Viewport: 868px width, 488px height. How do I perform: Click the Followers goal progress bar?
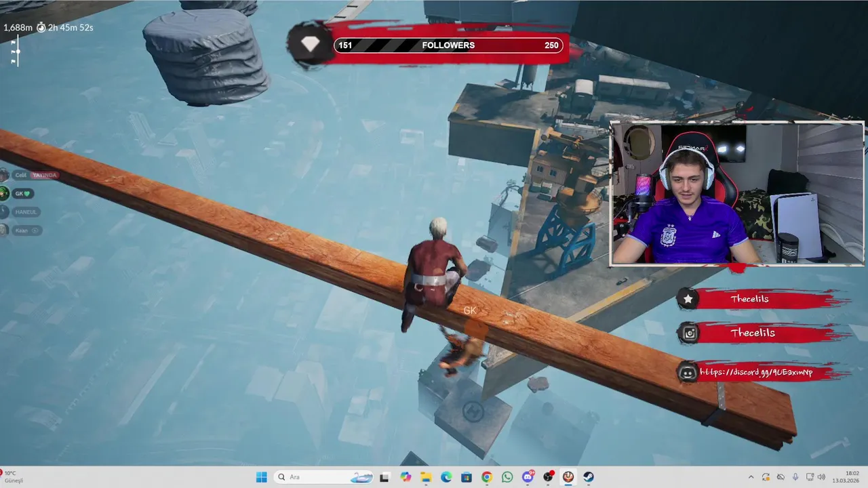(x=448, y=45)
